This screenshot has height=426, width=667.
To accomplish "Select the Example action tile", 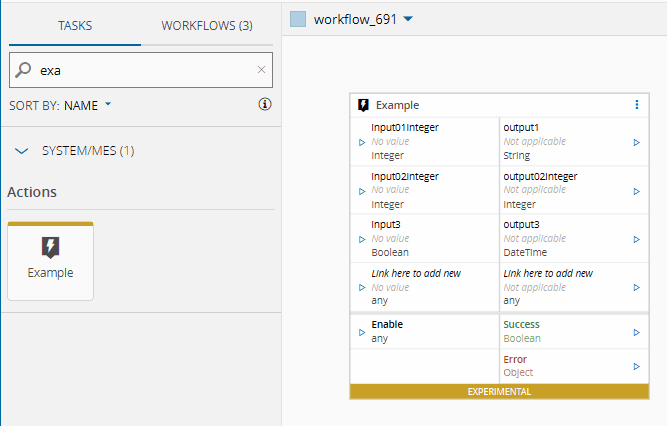I will click(x=50, y=260).
